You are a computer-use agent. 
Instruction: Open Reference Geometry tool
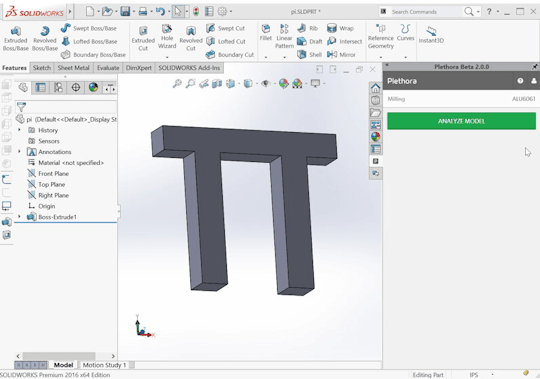click(x=381, y=36)
